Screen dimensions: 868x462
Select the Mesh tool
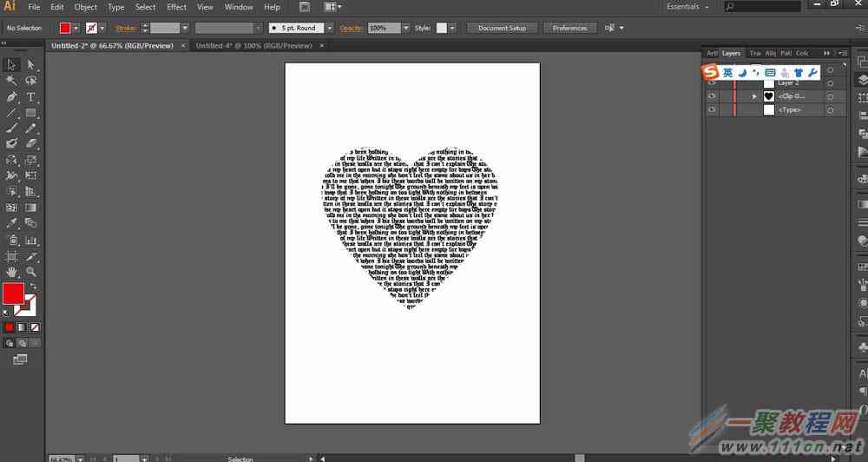11,208
